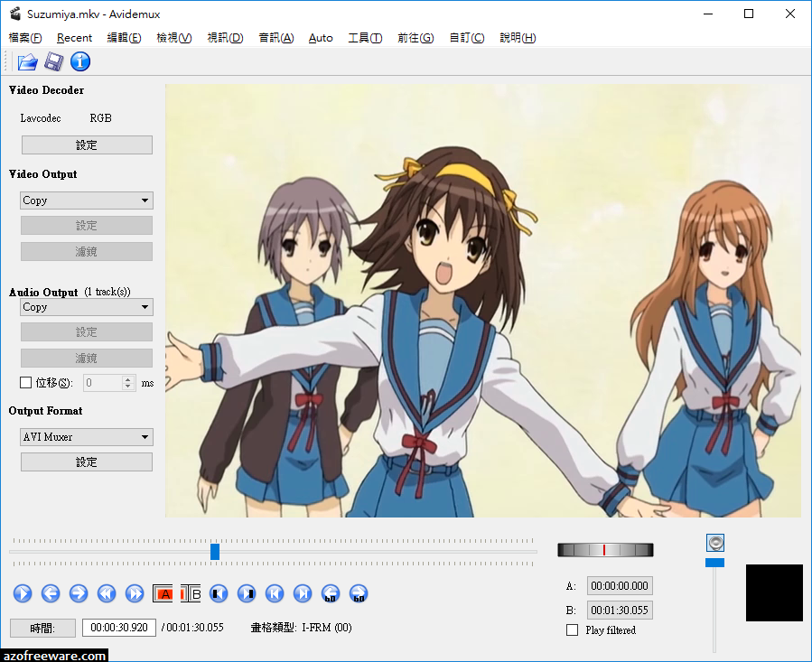Click the 時間 time button
This screenshot has width=812, height=662.
(x=42, y=628)
